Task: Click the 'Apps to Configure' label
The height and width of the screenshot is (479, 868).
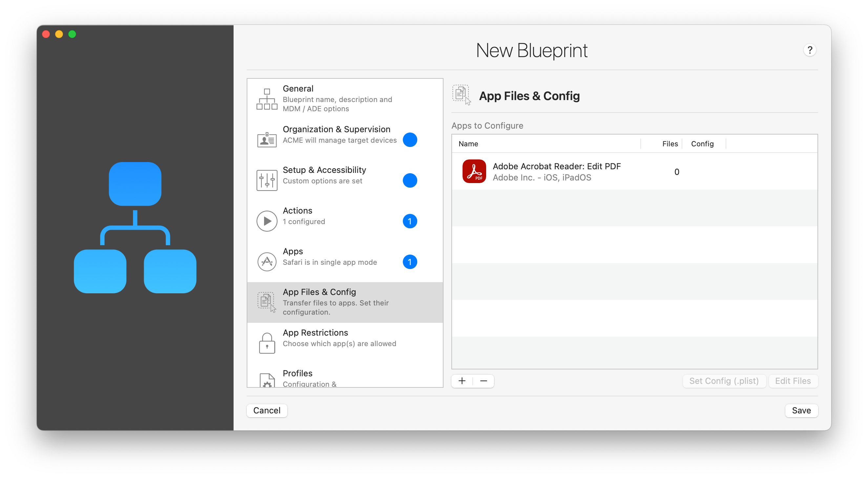Action: coord(487,125)
